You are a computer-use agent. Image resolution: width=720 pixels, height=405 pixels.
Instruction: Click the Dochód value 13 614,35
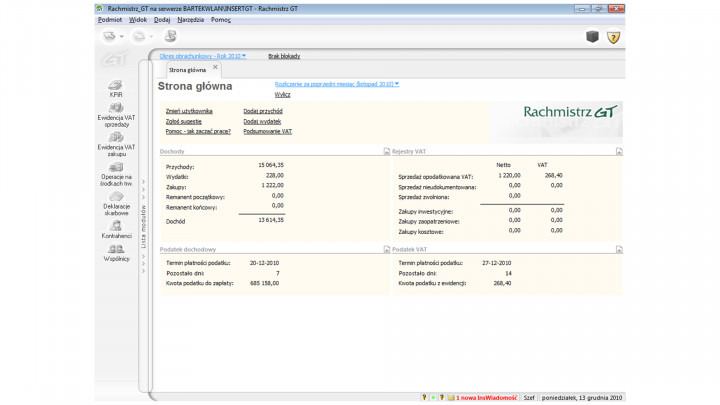click(271, 220)
